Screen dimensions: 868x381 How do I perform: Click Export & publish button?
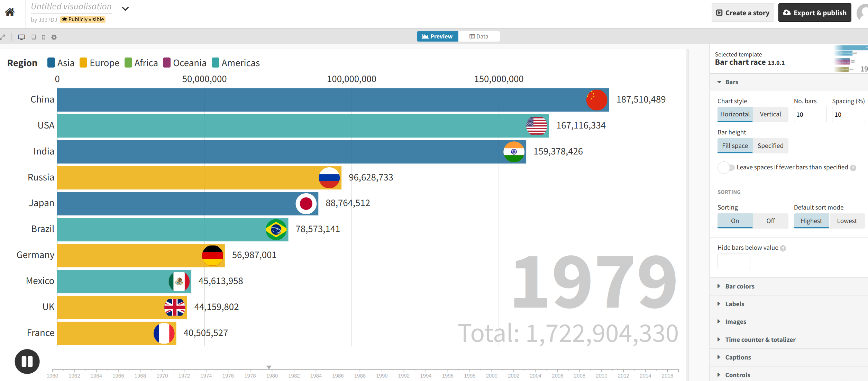click(814, 13)
